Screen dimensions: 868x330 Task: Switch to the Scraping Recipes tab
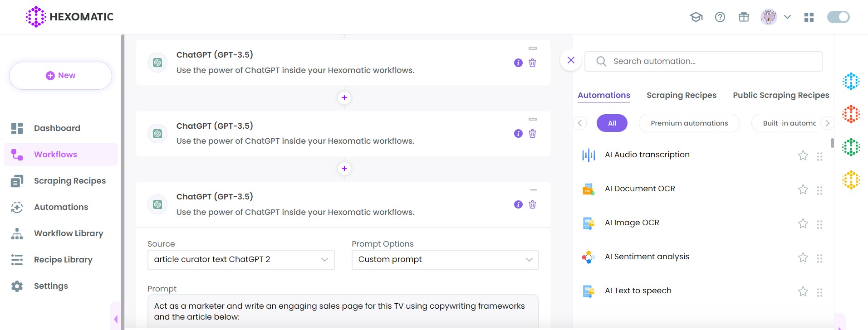click(682, 95)
